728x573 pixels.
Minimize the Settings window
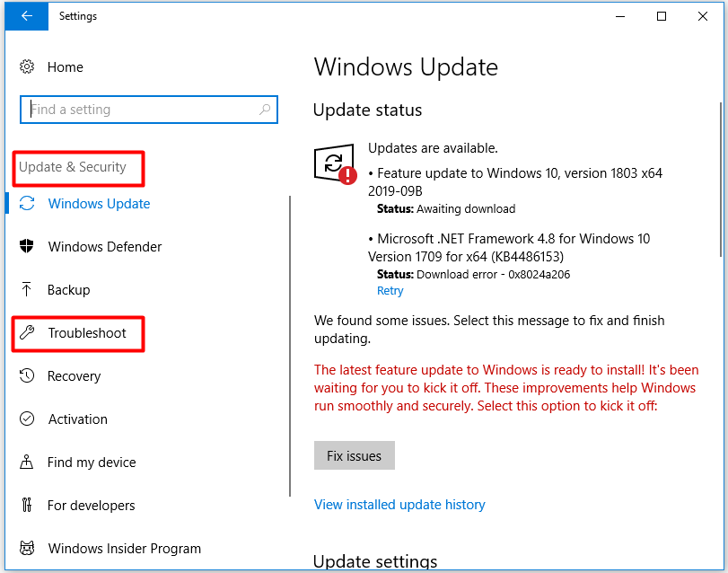pos(619,16)
